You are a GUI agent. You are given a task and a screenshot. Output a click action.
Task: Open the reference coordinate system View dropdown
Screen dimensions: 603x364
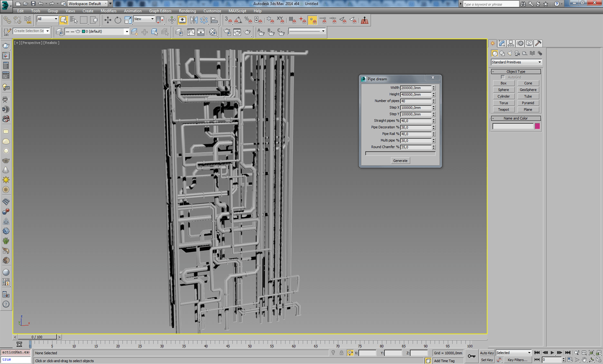tap(144, 19)
